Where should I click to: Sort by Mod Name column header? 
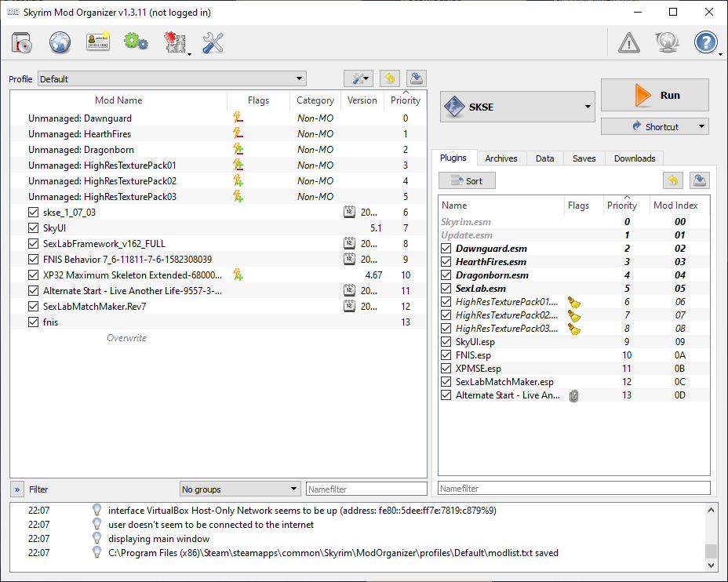coord(118,100)
